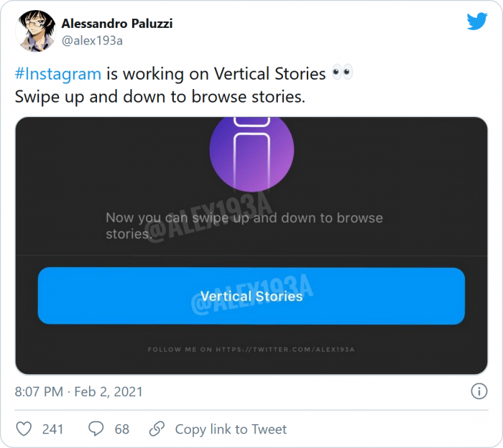503x448 pixels.
Task: Click the 241 likes count
Action: pos(52,429)
